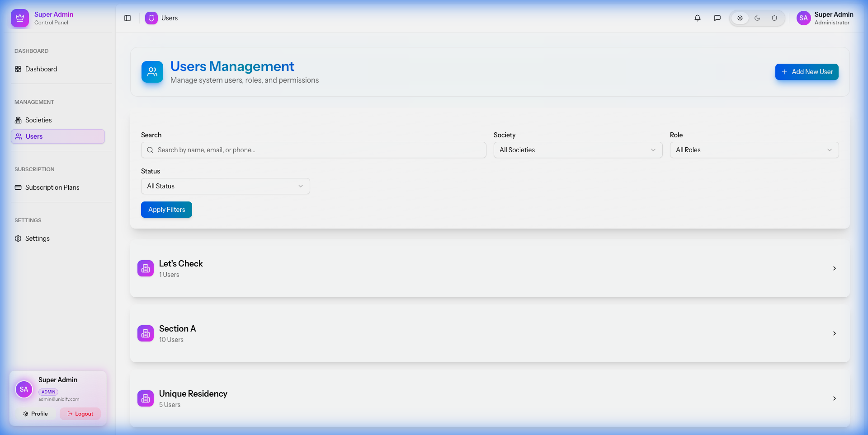This screenshot has width=868, height=435.
Task: Click the "1 Users" count text
Action: click(x=169, y=275)
